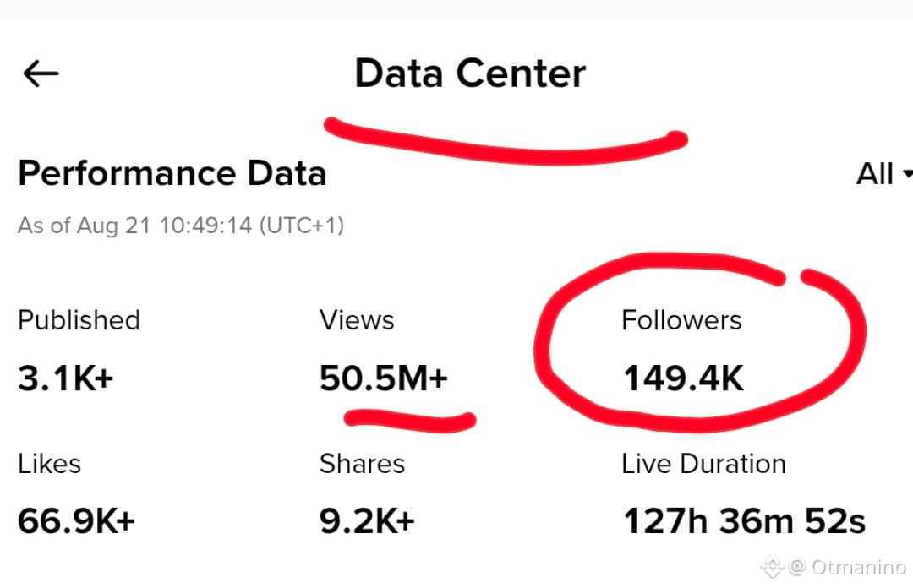Select the Performance Data heading

click(172, 173)
